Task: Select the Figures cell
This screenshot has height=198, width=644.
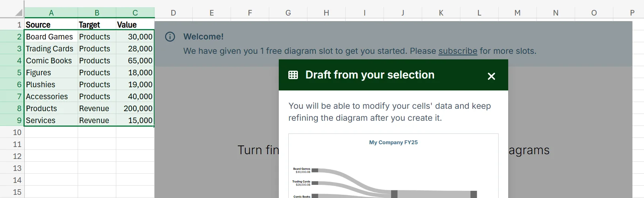Action: (x=51, y=73)
